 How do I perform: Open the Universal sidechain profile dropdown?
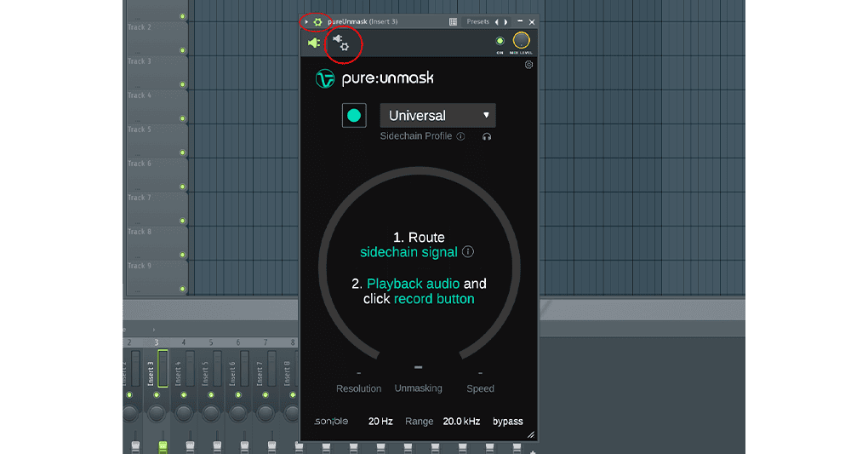tap(437, 116)
